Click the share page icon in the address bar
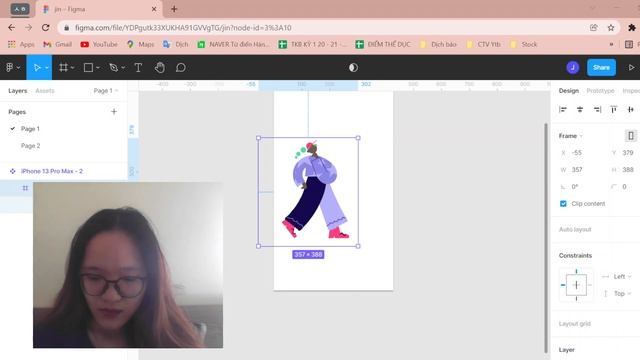The image size is (640, 360). click(x=593, y=27)
